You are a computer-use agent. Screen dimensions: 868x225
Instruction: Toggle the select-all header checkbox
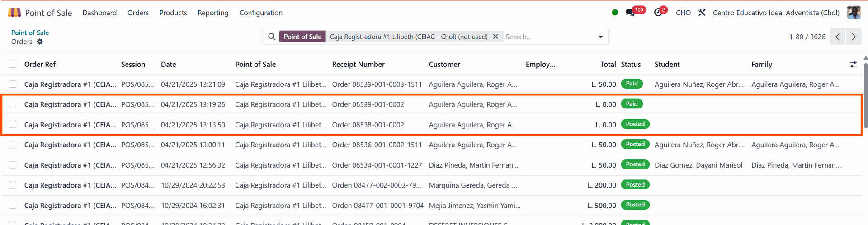point(13,65)
